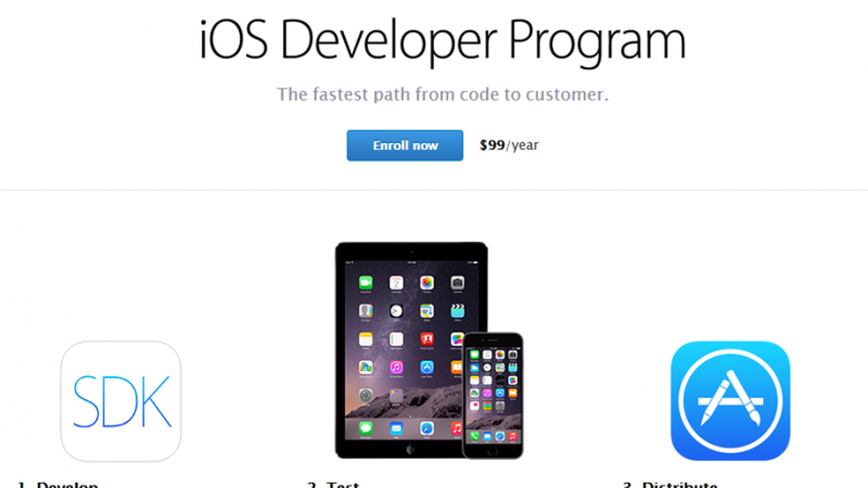Click the $99/year price text

click(x=509, y=145)
